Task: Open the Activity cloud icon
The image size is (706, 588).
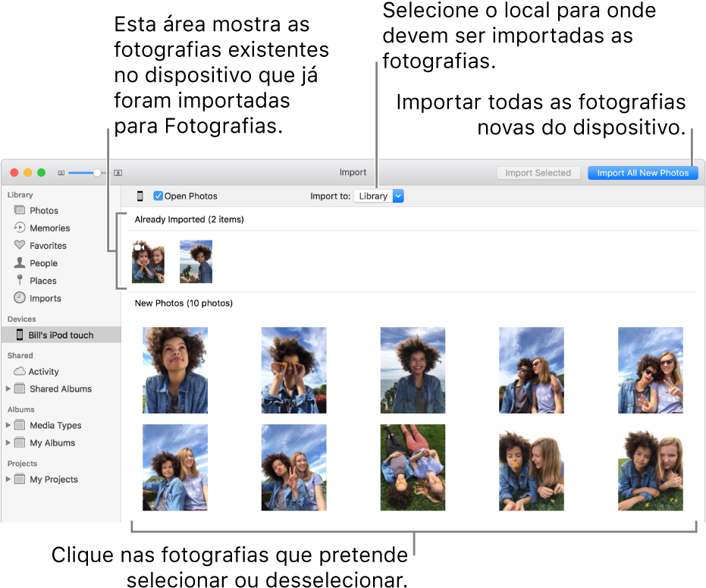Action: tap(20, 371)
